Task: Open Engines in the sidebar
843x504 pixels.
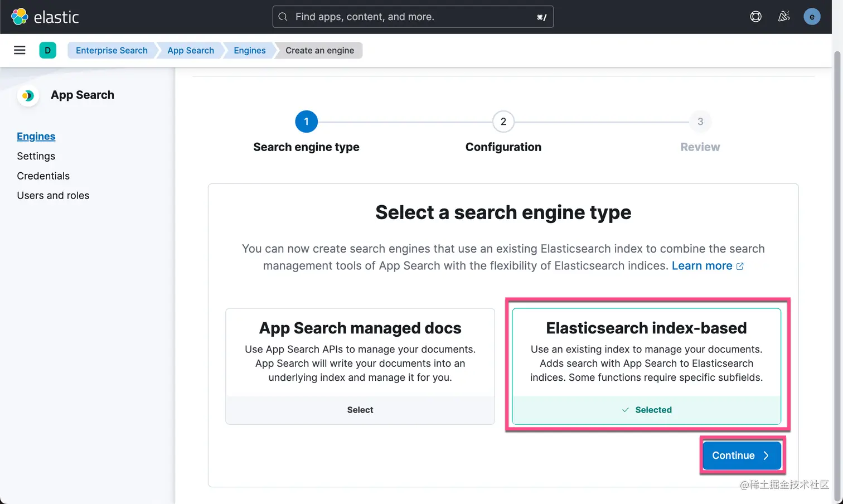Action: (36, 137)
